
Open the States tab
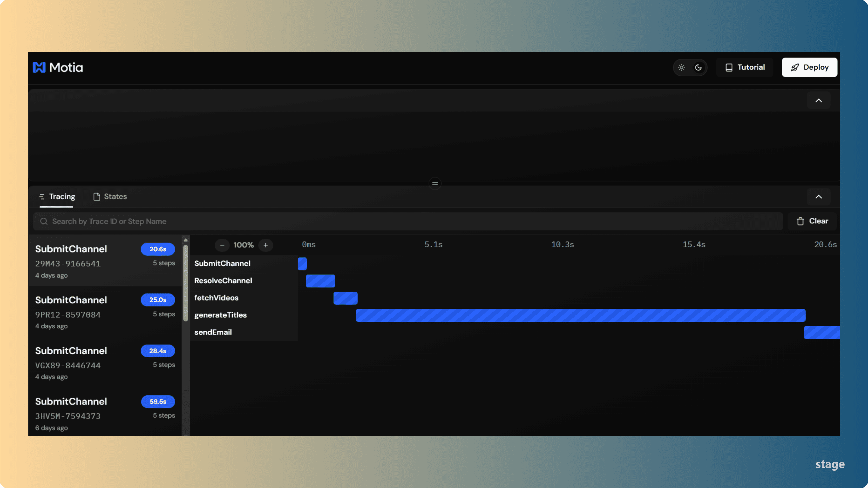[x=110, y=196]
